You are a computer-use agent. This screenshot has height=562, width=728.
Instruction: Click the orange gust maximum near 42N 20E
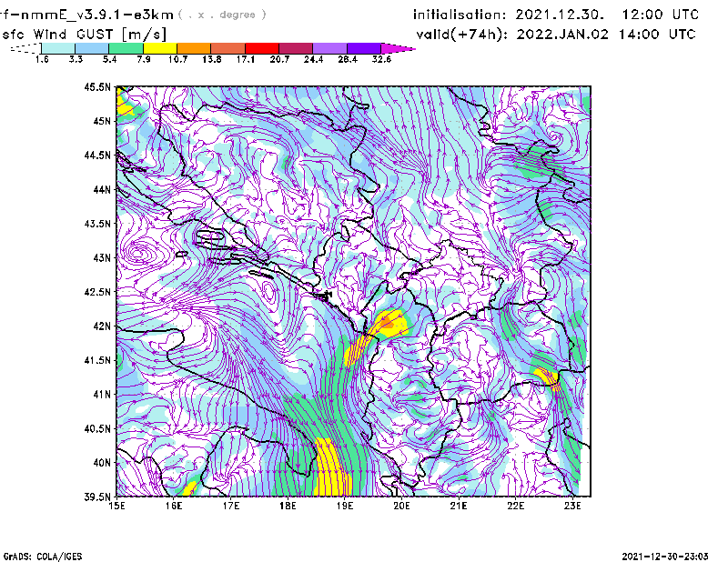tap(388, 323)
